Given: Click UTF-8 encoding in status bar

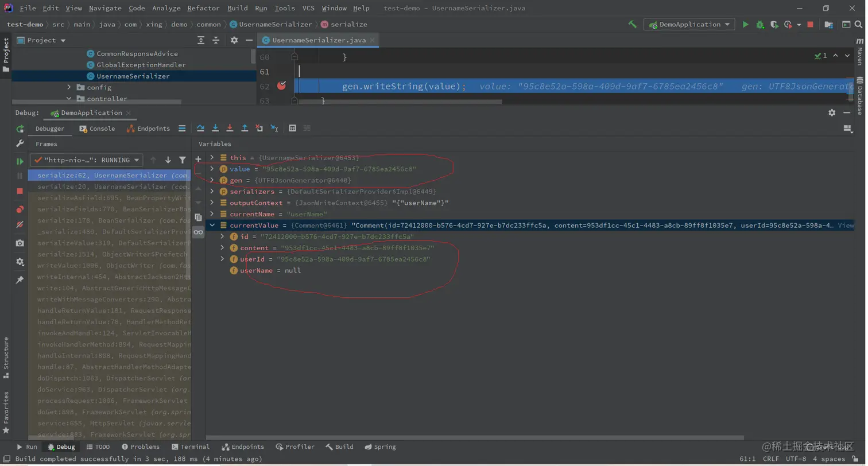Looking at the screenshot, I should pos(796,459).
